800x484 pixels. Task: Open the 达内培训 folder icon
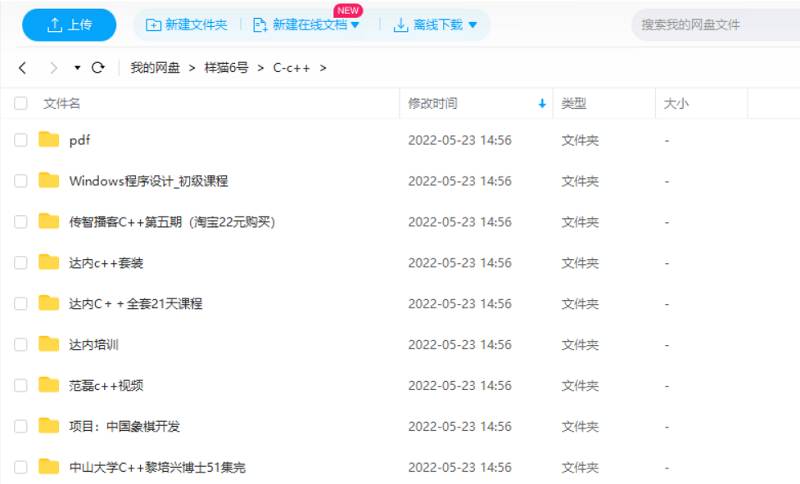[49, 344]
